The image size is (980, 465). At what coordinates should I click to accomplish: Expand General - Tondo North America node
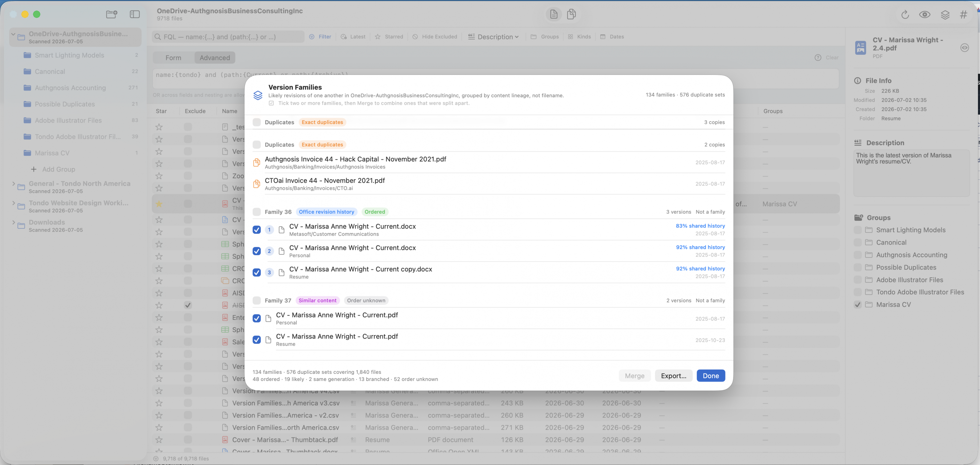pyautogui.click(x=13, y=184)
